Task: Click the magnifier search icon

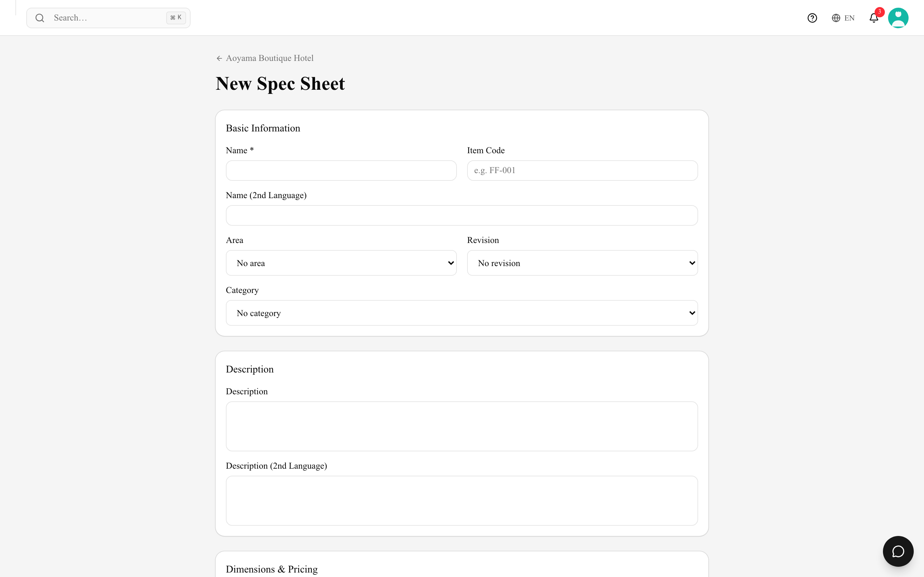Action: coord(40,18)
